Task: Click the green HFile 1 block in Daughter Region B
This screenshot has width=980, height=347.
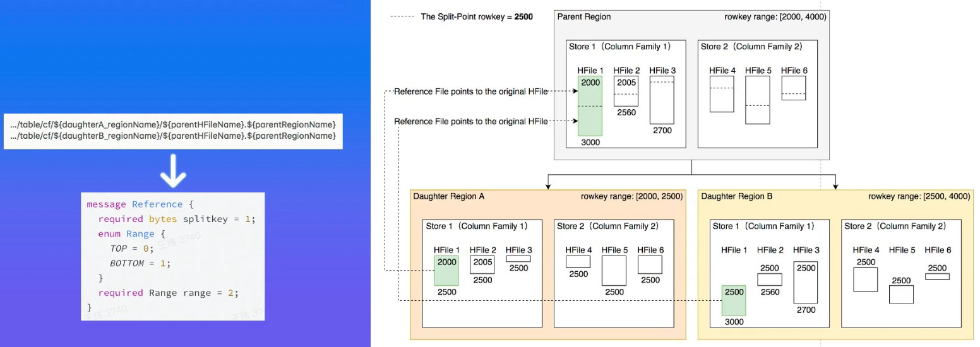Action: click(734, 300)
